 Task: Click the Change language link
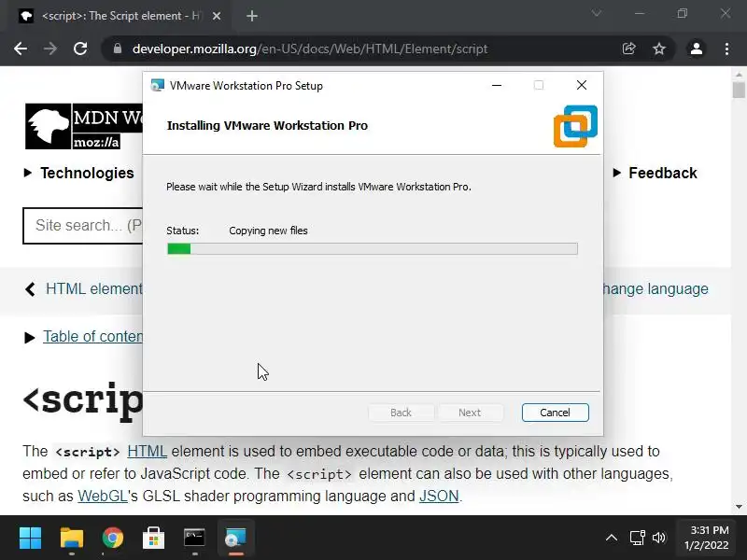coord(655,288)
